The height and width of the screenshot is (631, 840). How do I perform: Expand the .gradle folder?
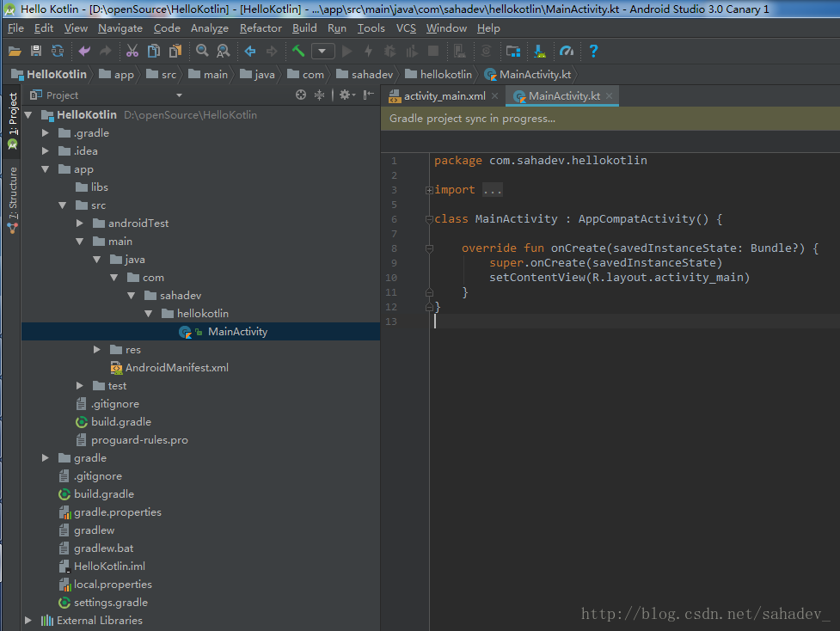coord(46,133)
